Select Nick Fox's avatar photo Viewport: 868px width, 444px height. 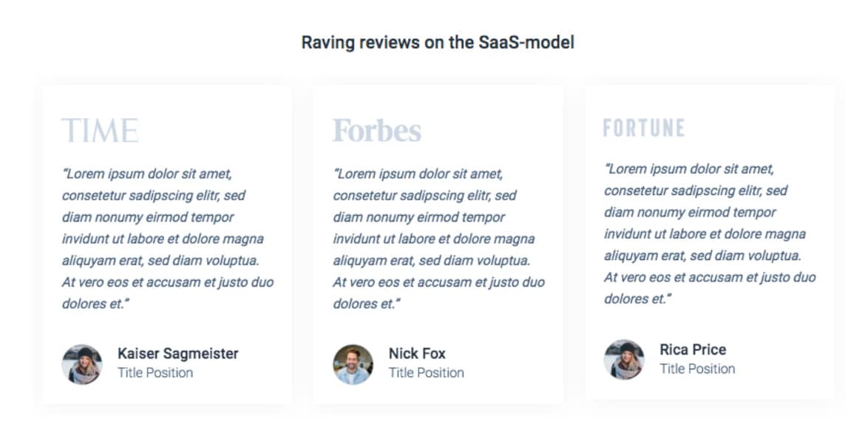pyautogui.click(x=353, y=364)
